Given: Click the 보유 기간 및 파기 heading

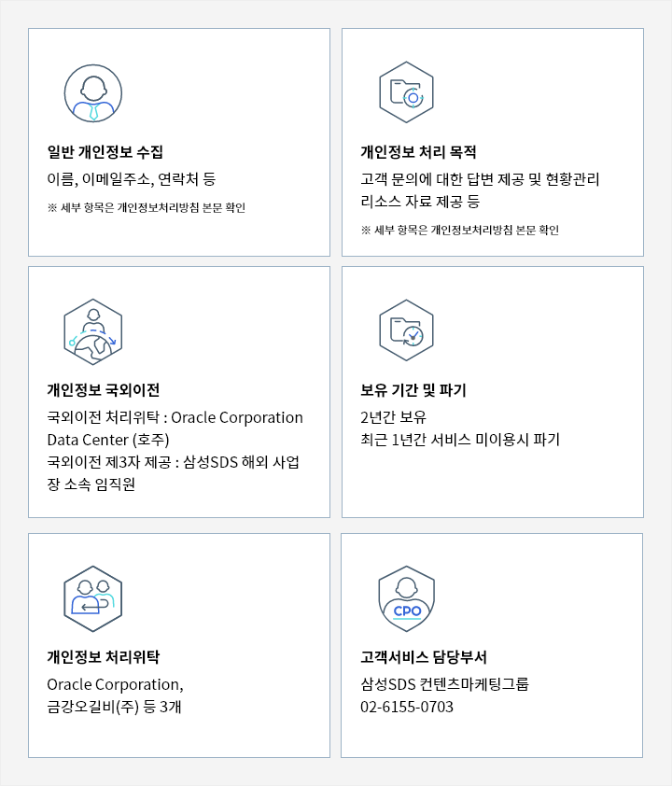Looking at the screenshot, I should click(413, 390).
